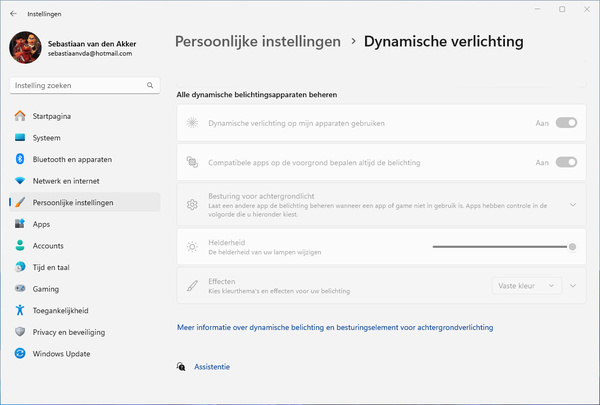Click the Assistentie help icon

click(x=181, y=367)
